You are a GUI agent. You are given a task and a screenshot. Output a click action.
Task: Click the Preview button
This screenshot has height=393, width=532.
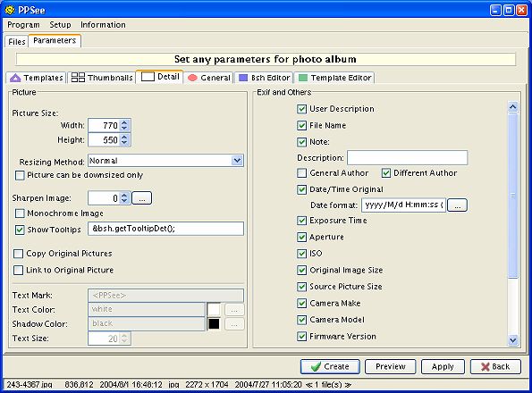coord(390,366)
